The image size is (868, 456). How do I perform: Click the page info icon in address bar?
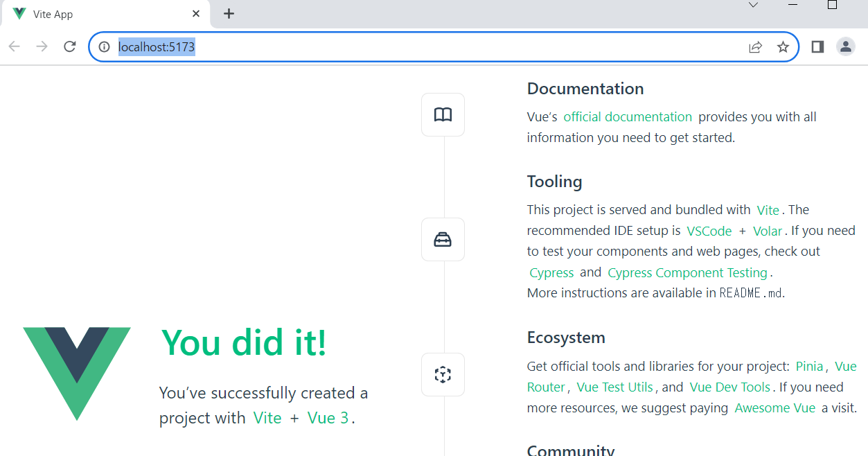[104, 47]
